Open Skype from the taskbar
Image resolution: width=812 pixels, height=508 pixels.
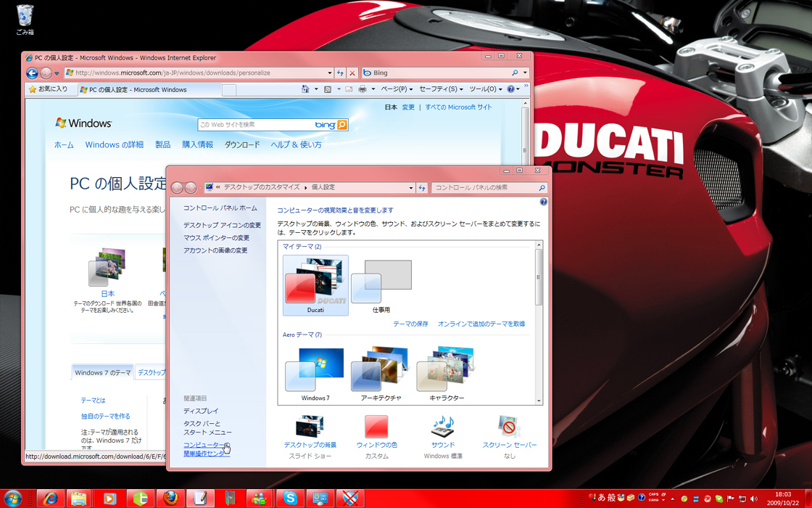tap(290, 499)
